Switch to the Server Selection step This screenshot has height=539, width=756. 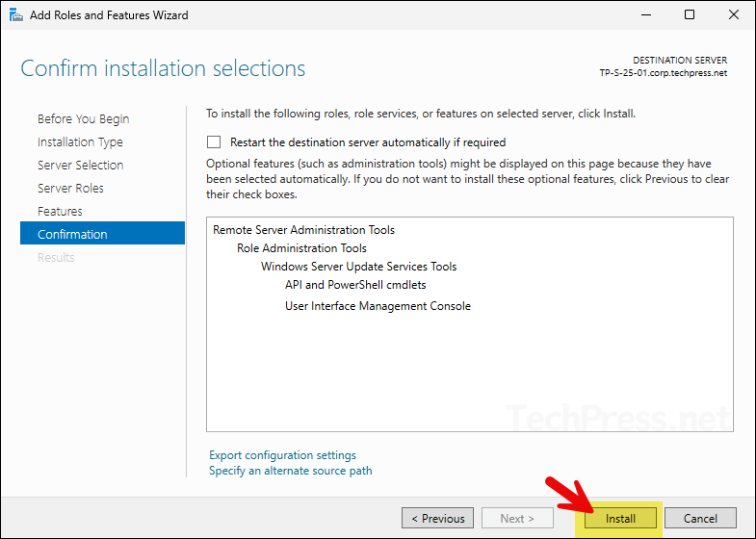point(80,166)
